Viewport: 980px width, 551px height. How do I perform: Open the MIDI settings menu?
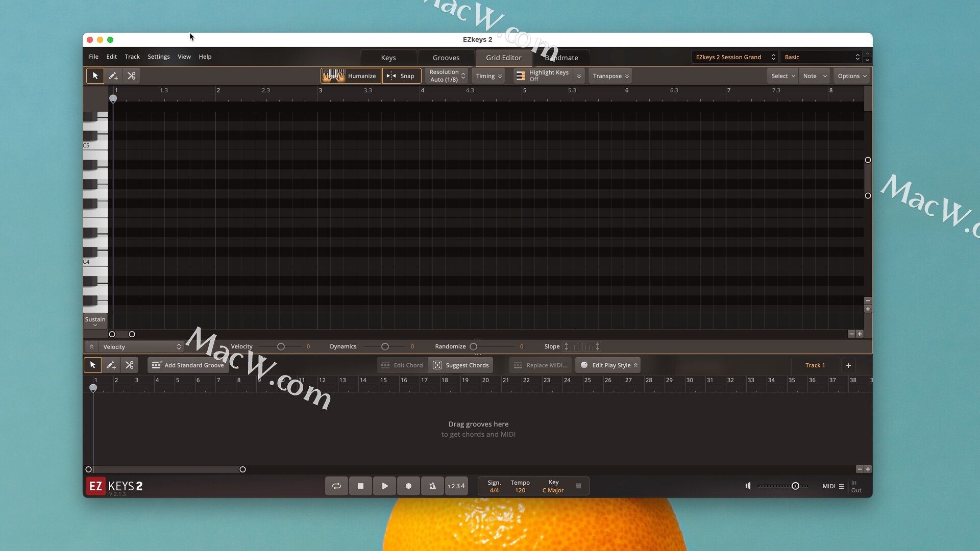833,487
